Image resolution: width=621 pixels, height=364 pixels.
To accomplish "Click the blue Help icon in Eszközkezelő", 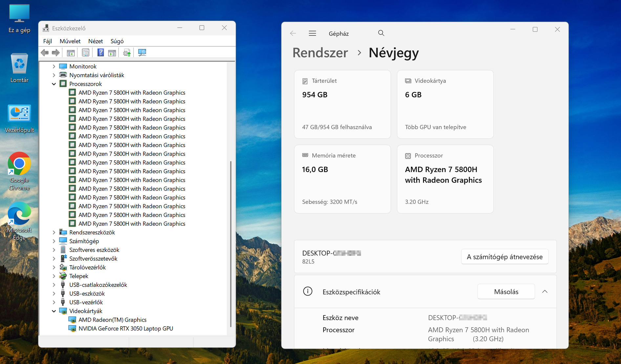I will (101, 53).
